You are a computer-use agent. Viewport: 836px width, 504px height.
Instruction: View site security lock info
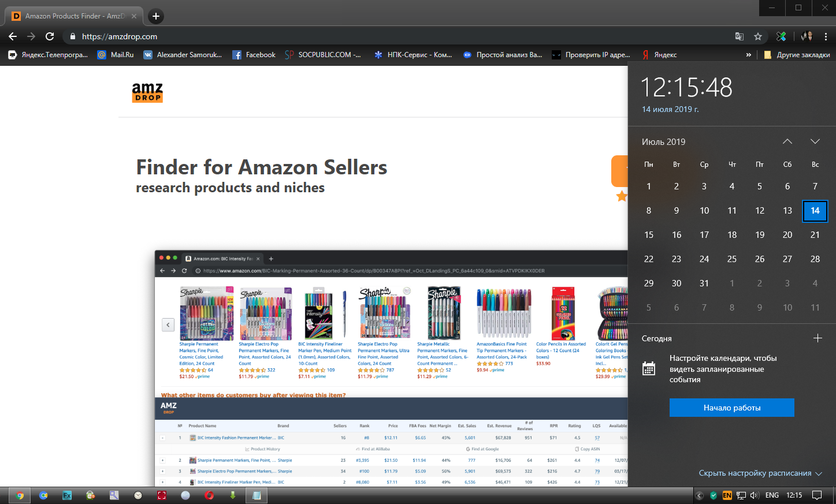72,36
